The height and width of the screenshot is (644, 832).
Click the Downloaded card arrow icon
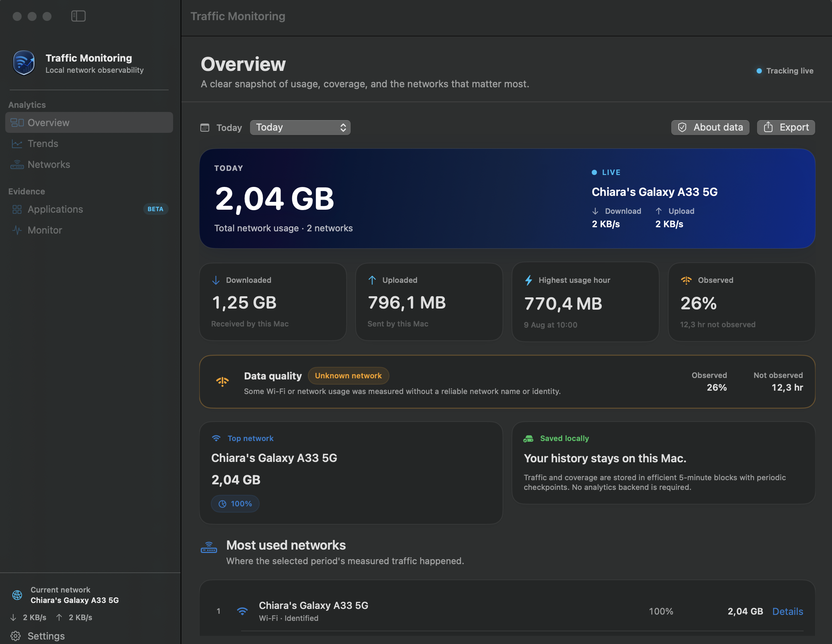216,281
